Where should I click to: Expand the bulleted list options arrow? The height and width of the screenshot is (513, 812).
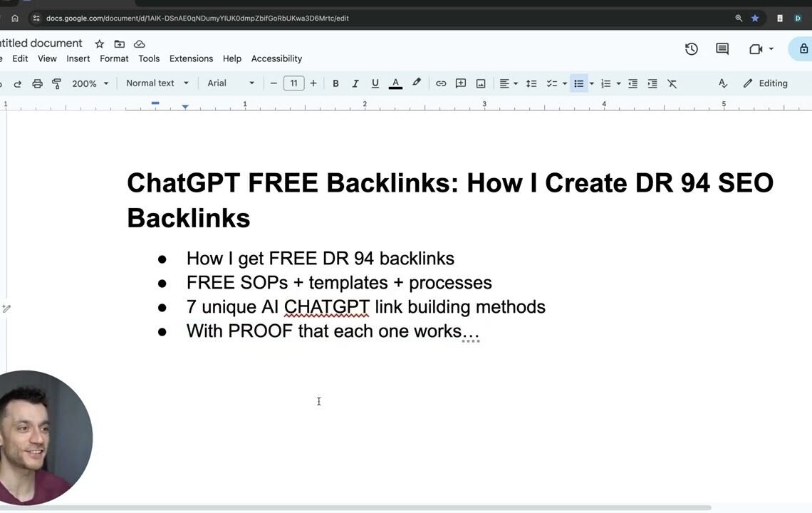(x=591, y=83)
